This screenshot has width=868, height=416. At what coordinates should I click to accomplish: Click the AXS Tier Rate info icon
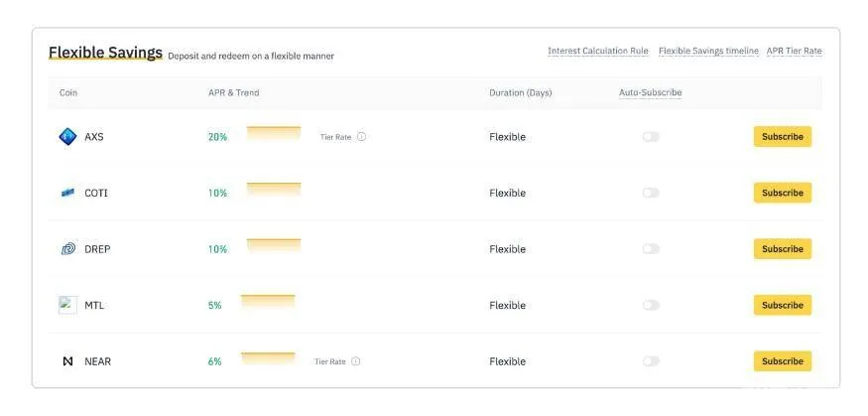coord(361,137)
